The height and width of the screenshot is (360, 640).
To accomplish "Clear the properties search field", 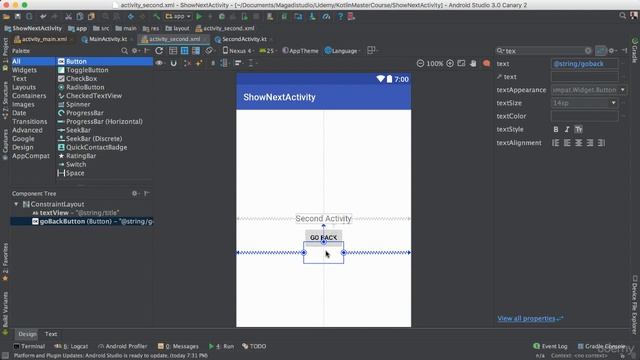I will click(588, 51).
